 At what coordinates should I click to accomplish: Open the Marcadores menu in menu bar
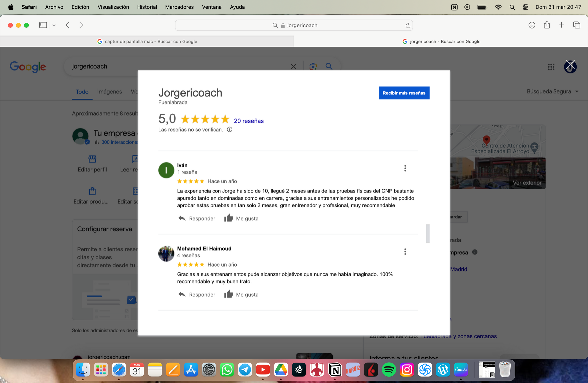tap(179, 7)
